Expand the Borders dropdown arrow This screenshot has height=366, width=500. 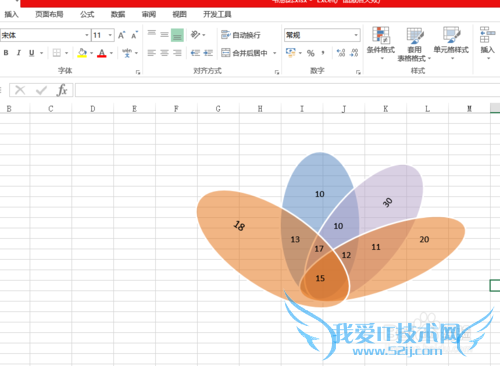(66, 53)
